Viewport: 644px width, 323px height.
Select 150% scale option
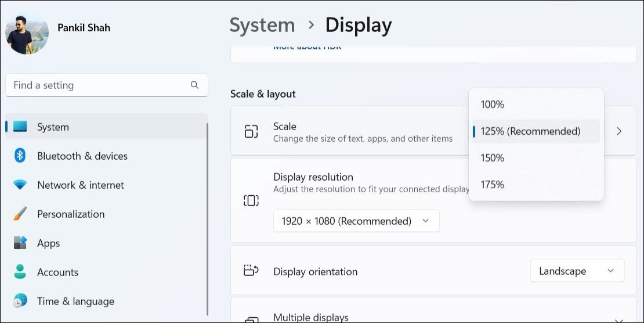(x=493, y=158)
